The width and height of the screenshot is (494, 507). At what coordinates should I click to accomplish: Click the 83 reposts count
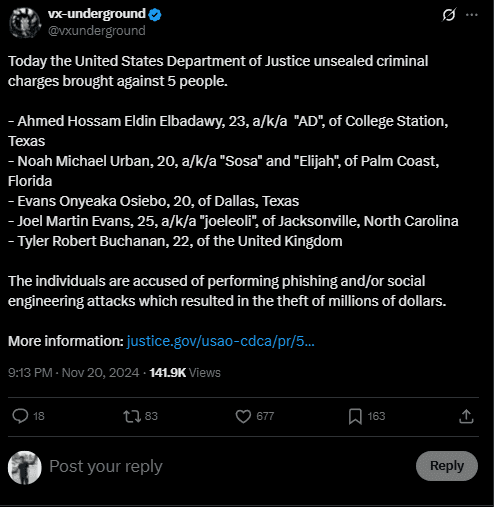pos(151,416)
